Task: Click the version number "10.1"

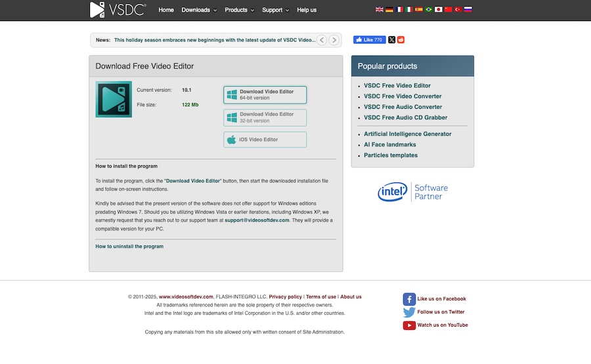Action: click(x=186, y=90)
